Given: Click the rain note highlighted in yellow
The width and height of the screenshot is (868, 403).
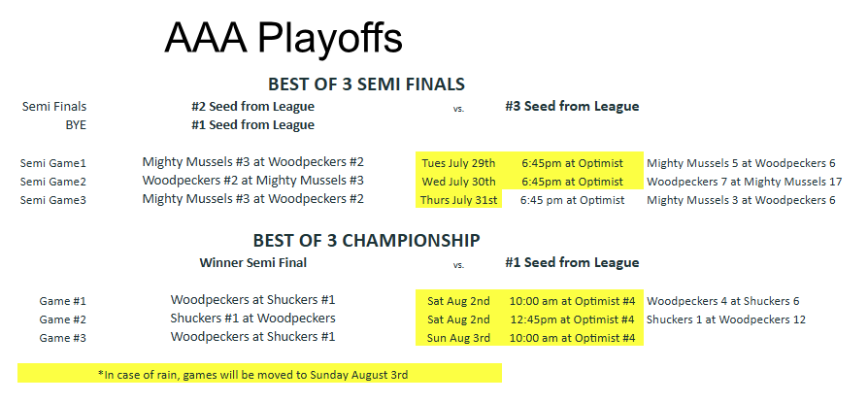Looking at the screenshot, I should tap(259, 373).
